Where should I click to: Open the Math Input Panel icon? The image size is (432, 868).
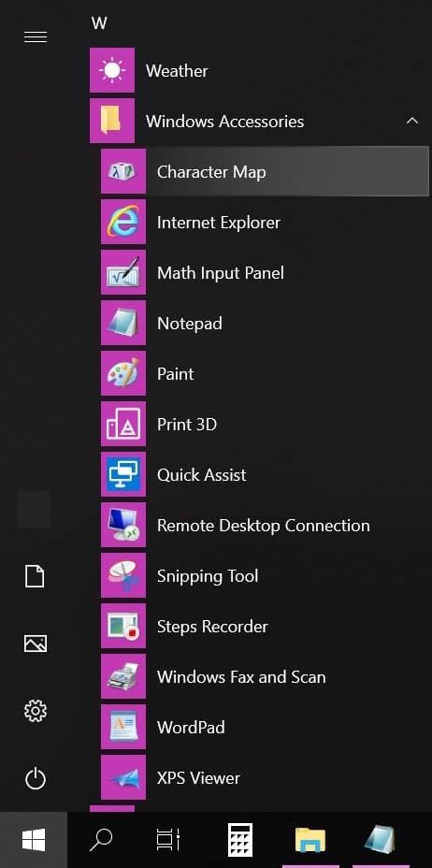pos(122,272)
